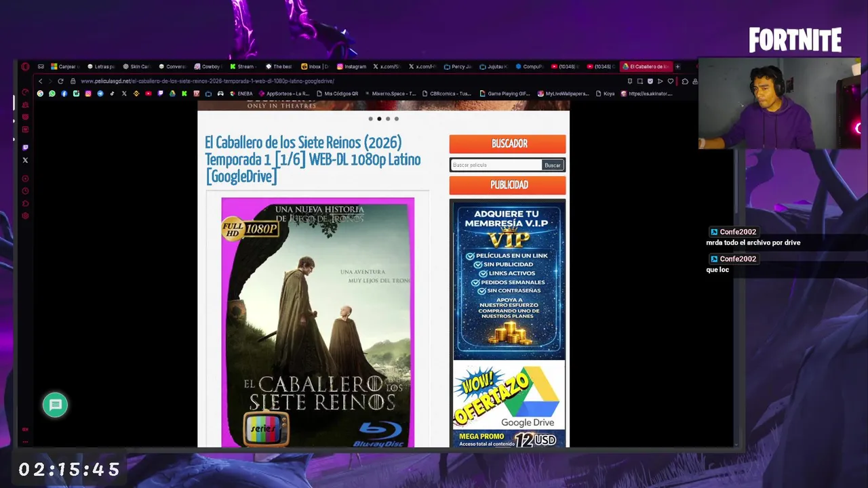This screenshot has height=488, width=868.
Task: Click the PUBLICIDAD orange header
Action: point(507,185)
